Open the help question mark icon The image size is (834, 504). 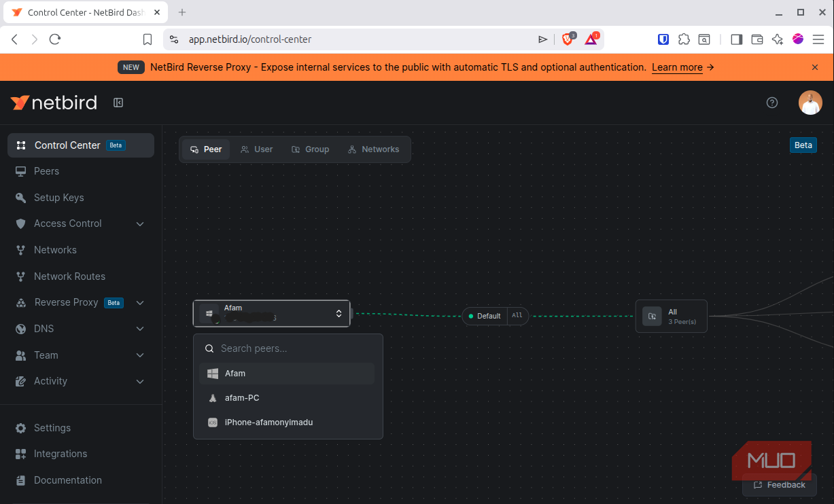(x=772, y=103)
